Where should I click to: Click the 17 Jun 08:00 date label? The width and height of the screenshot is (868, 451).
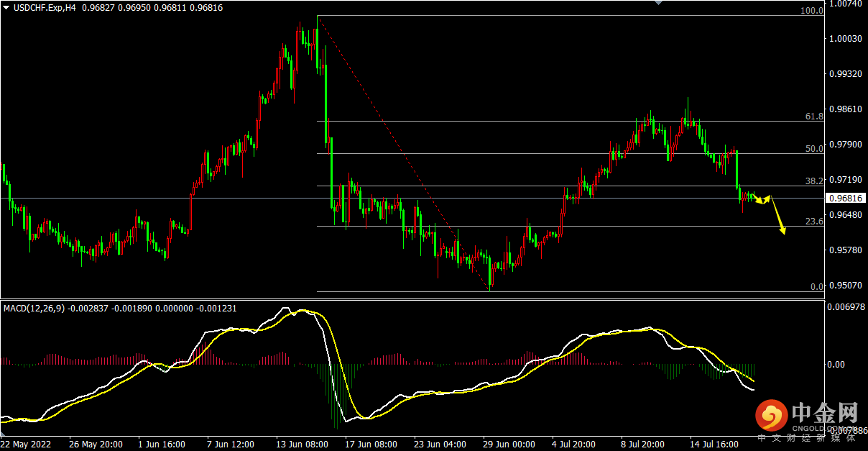370,445
